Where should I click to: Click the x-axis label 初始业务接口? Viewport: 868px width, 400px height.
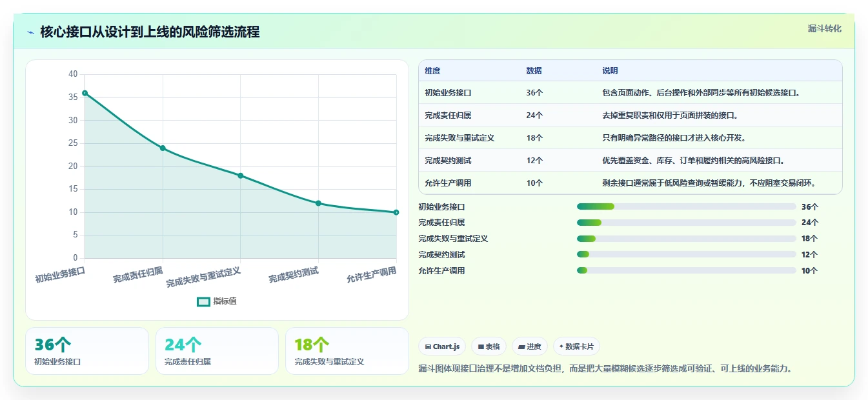(x=60, y=275)
